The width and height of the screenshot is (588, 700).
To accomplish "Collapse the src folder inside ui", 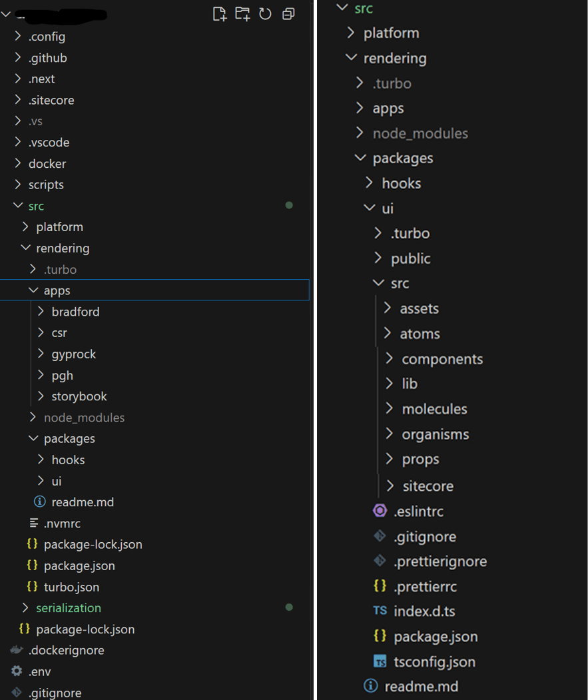I will coord(400,283).
